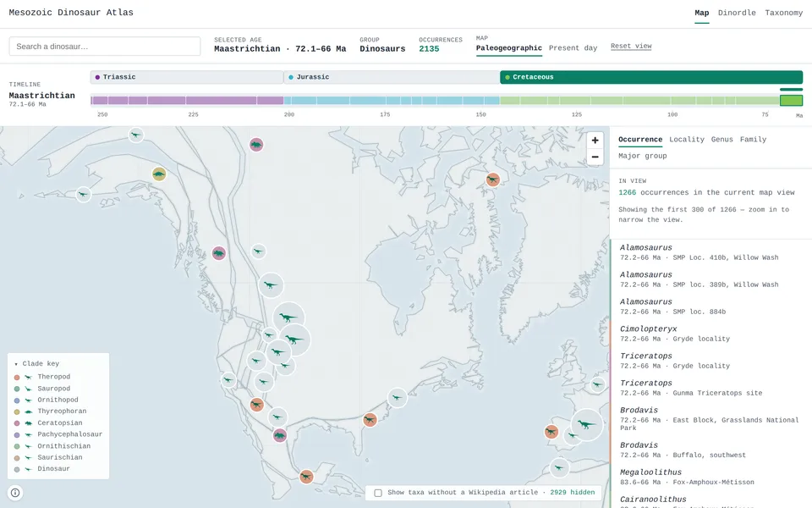Open Megaloolithus Fox-Amphoux-Métisson entry
812x508 pixels.
point(710,477)
